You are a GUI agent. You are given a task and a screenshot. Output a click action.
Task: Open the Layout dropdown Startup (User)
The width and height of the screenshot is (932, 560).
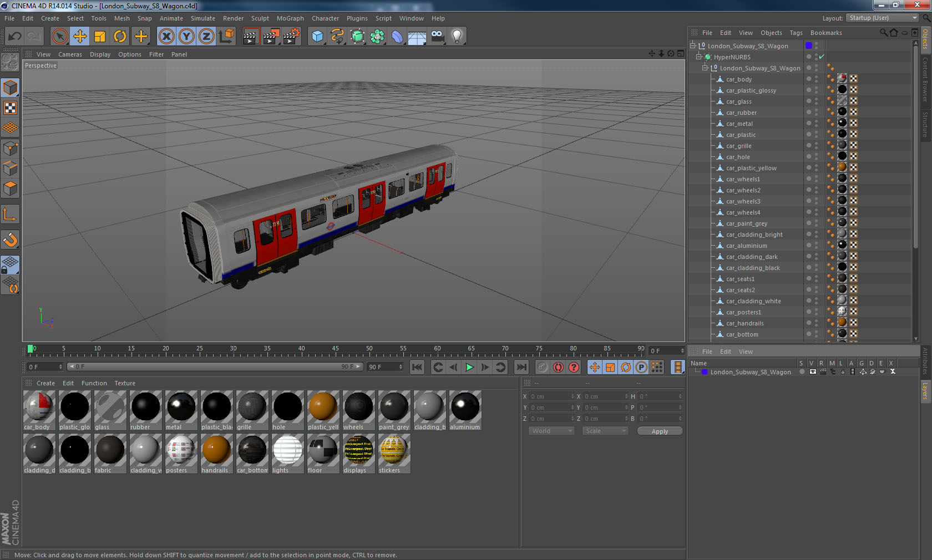click(x=883, y=18)
